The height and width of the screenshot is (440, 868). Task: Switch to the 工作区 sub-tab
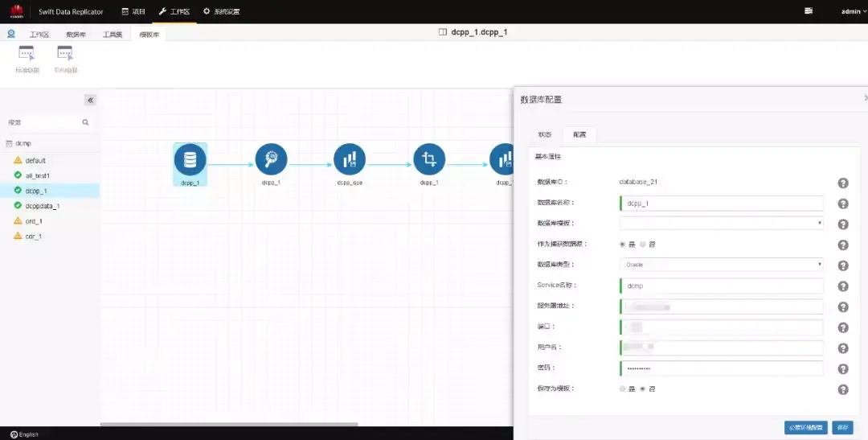(39, 35)
